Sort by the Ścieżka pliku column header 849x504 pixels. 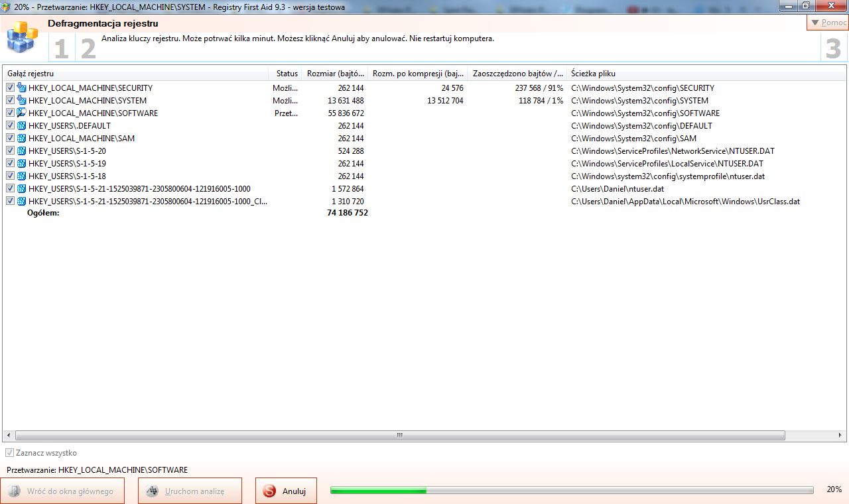pyautogui.click(x=706, y=74)
